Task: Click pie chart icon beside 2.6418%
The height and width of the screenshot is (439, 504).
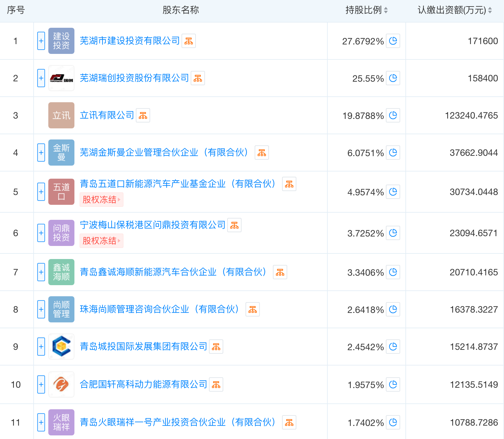Action: (393, 309)
